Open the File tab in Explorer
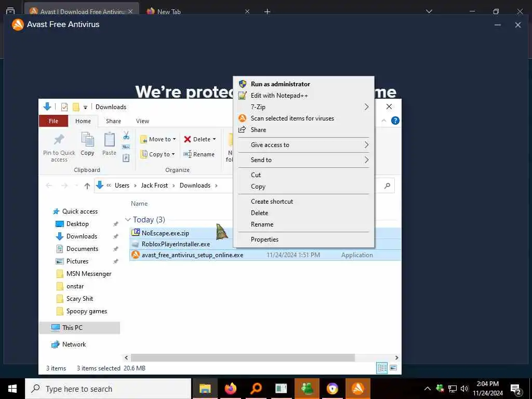 [x=54, y=121]
